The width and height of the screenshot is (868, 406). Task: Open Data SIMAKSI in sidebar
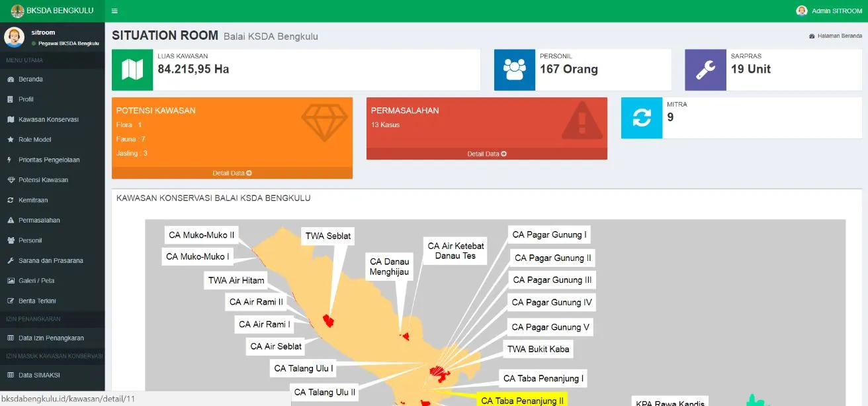coord(39,375)
